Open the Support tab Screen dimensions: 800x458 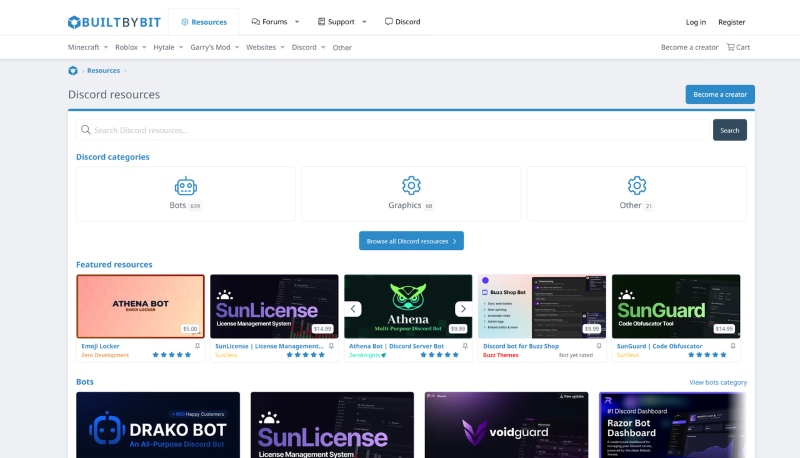point(336,22)
